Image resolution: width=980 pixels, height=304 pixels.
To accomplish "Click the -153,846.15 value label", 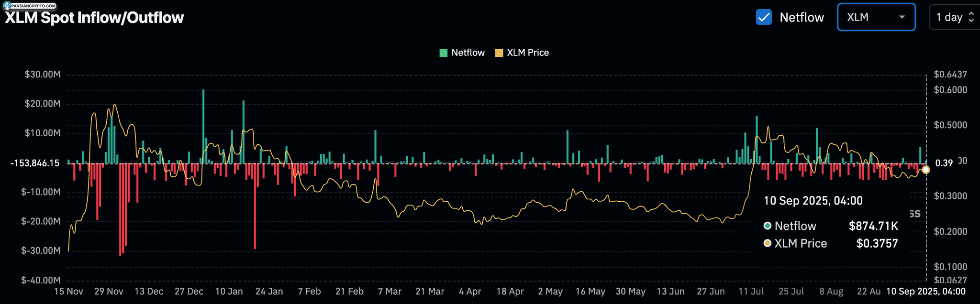I will pos(35,163).
